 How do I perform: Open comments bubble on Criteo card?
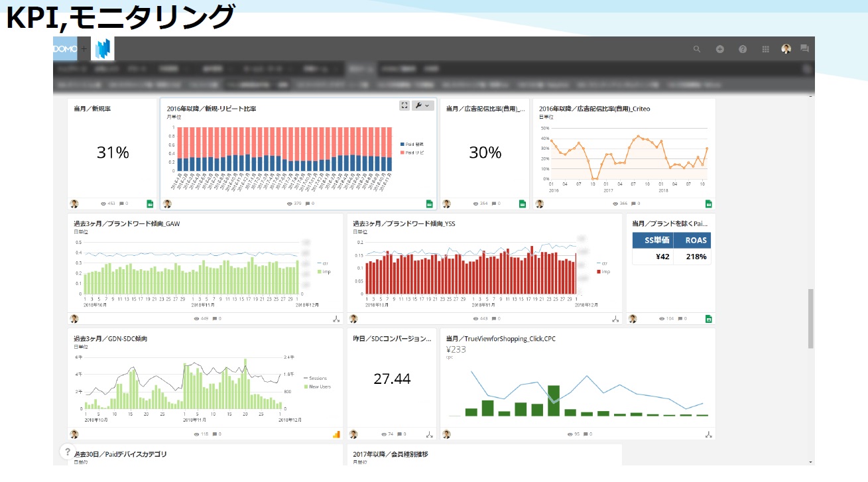pyautogui.click(x=635, y=204)
